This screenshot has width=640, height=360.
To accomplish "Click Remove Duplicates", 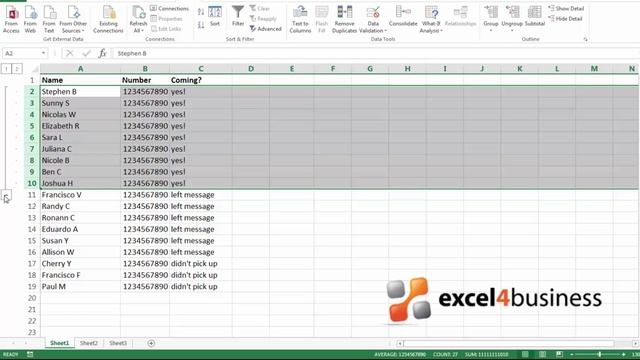I will click(344, 19).
